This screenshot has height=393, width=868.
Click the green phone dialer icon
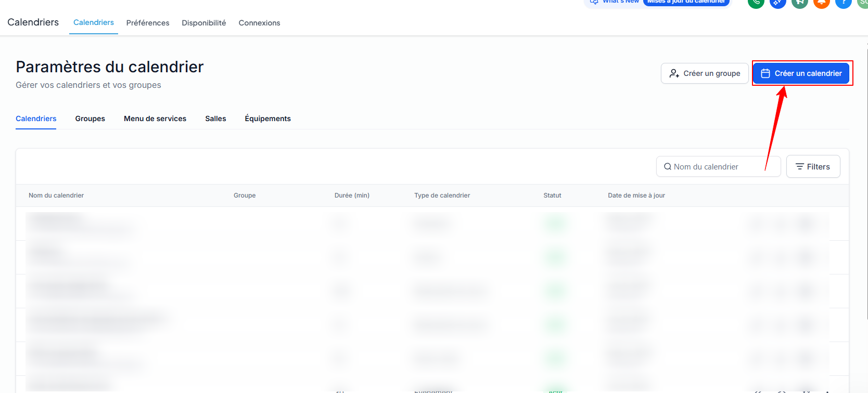[x=756, y=3]
